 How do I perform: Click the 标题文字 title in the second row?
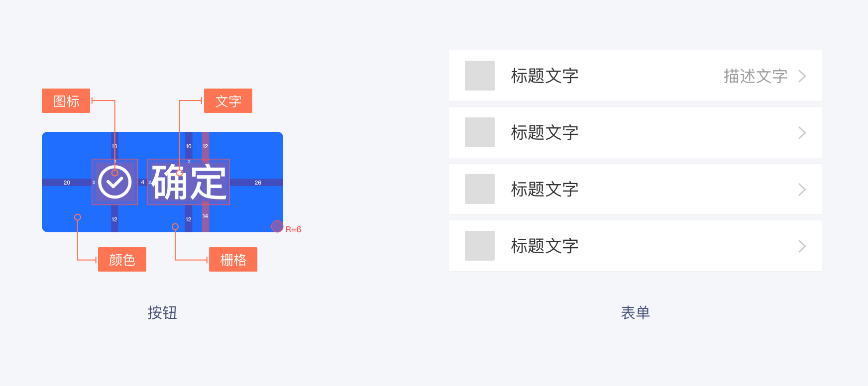544,133
